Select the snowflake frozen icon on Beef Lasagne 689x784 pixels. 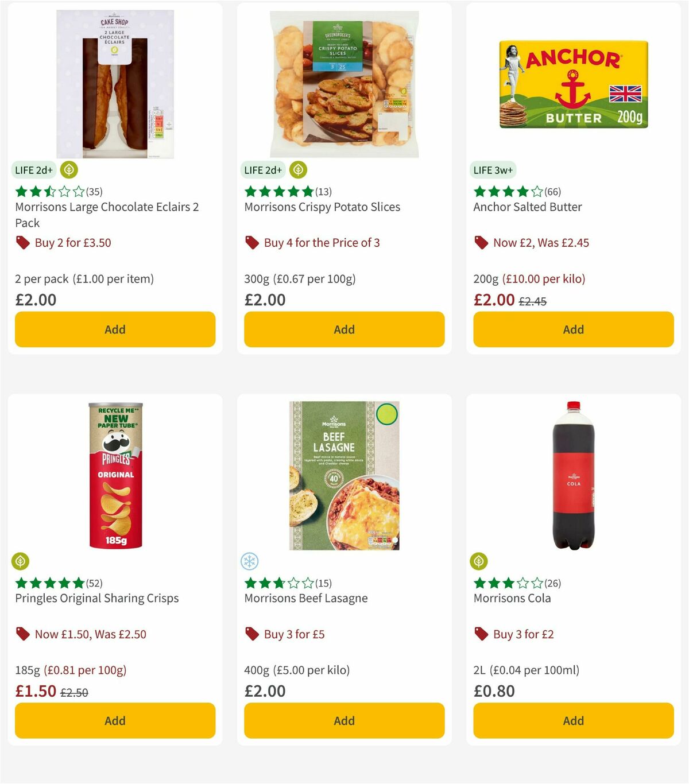pos(249,561)
